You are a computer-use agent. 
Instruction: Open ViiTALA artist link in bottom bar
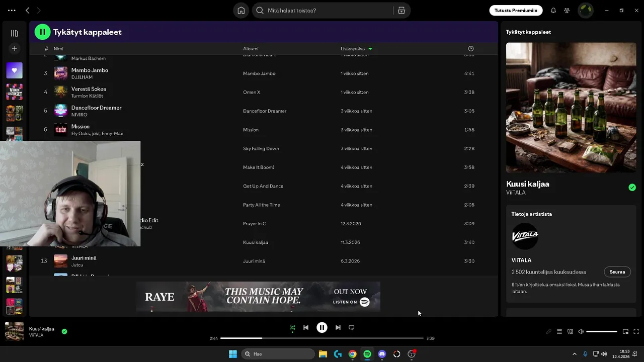point(36,335)
